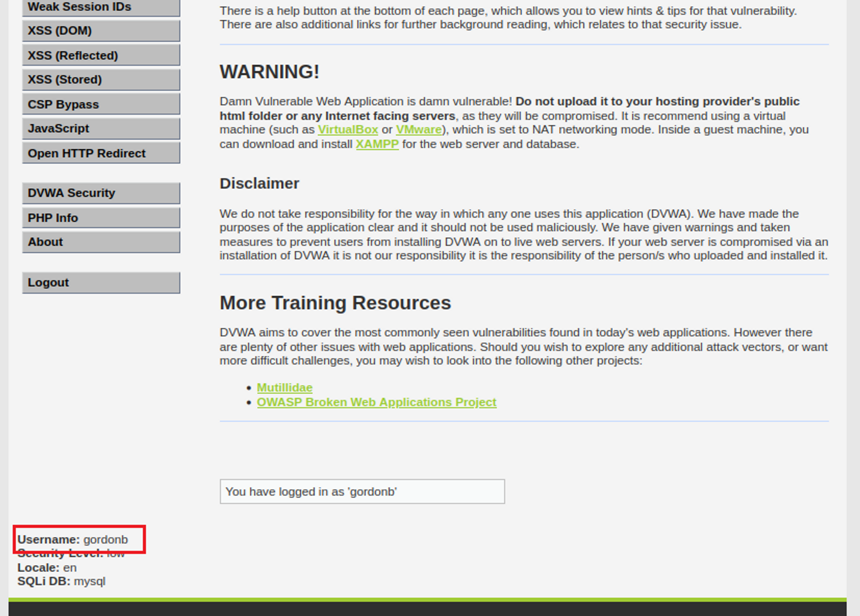Click the 'logged in as gordonb' message box
The width and height of the screenshot is (860, 616).
click(362, 491)
